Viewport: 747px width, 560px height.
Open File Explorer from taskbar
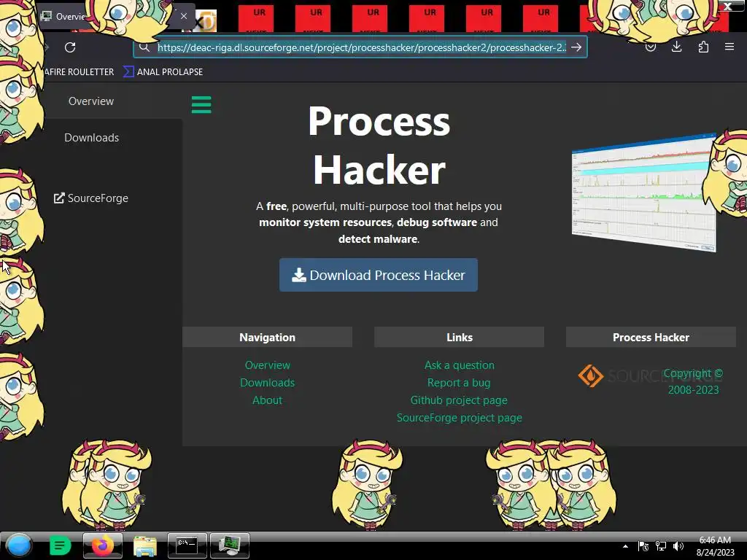[145, 545]
